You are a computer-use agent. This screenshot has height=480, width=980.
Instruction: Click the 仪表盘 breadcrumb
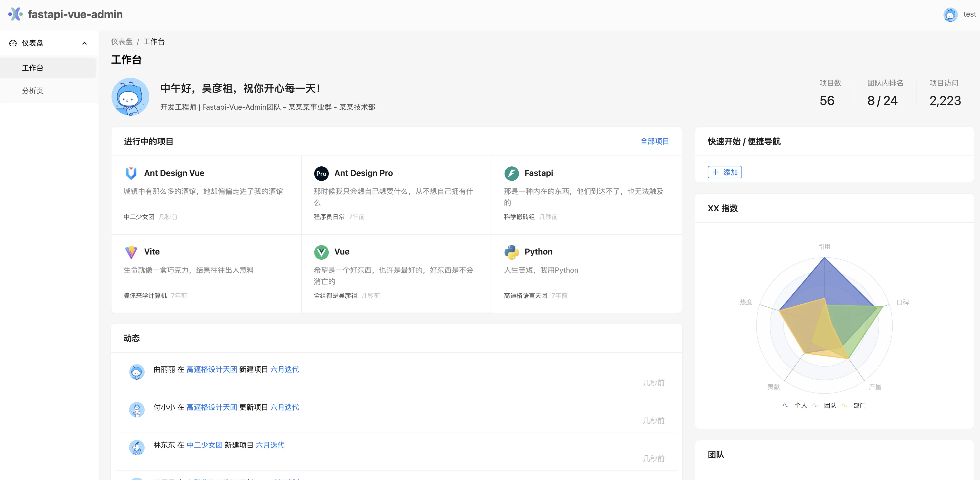[x=122, y=41]
